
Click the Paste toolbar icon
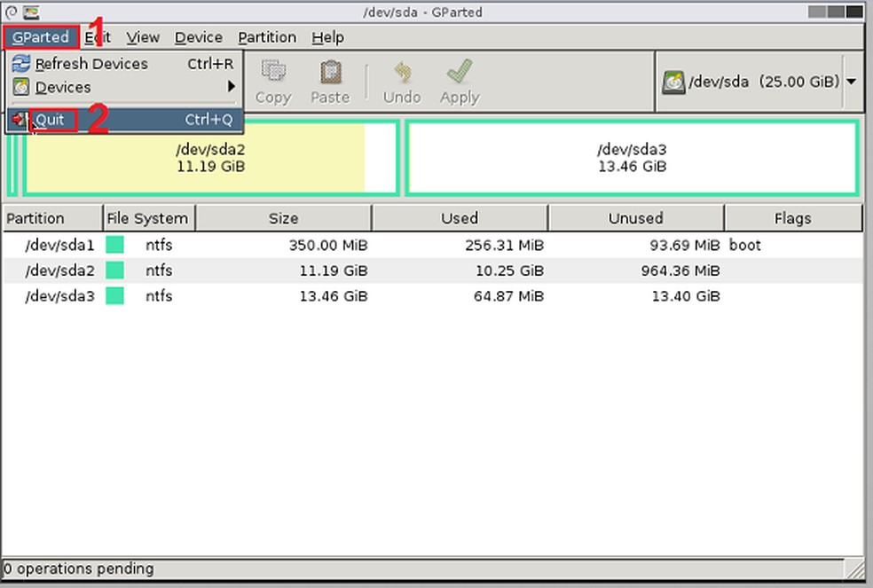[331, 72]
